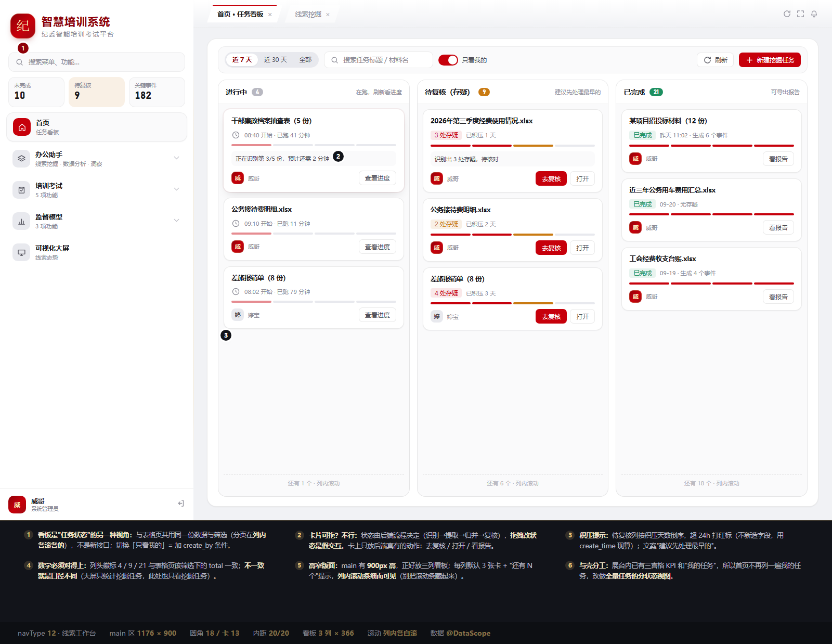Click 打开 on 差旅报销单 review card

click(582, 316)
